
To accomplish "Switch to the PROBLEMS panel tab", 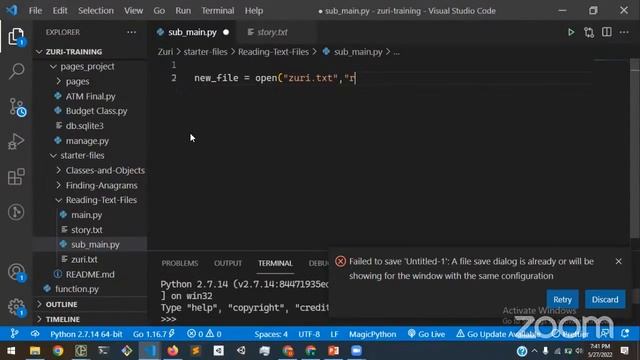I will tap(180, 263).
